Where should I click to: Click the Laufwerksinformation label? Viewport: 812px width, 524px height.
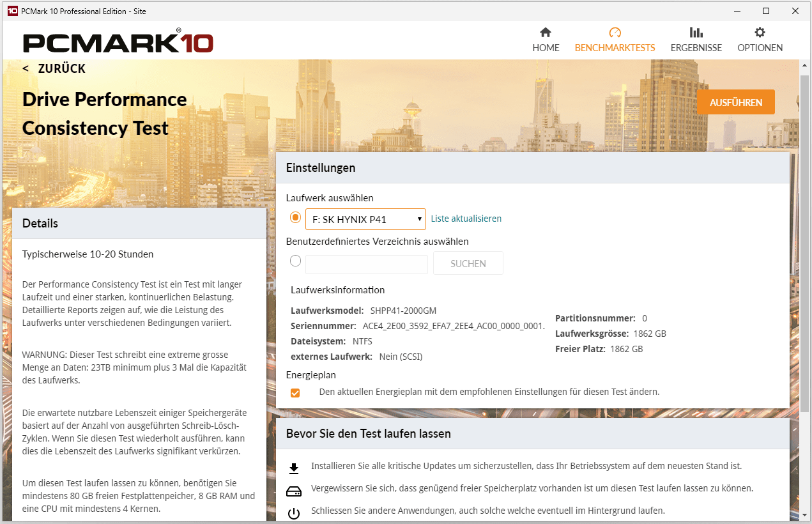(x=338, y=290)
